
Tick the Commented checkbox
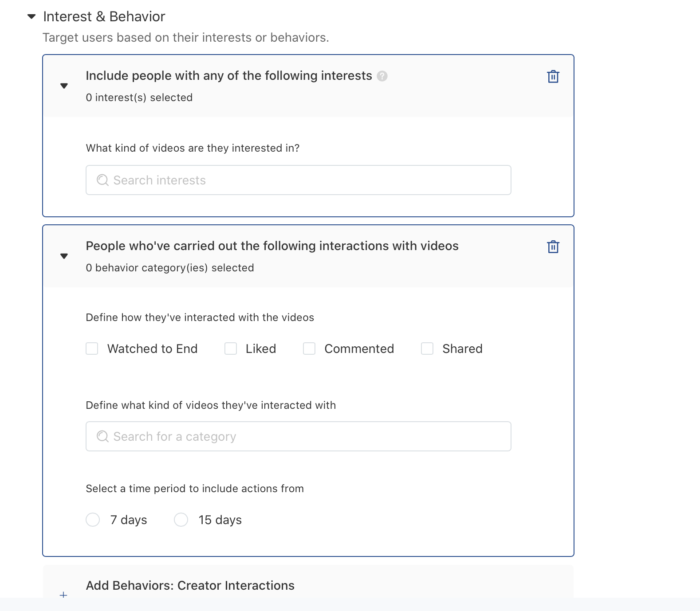(309, 349)
